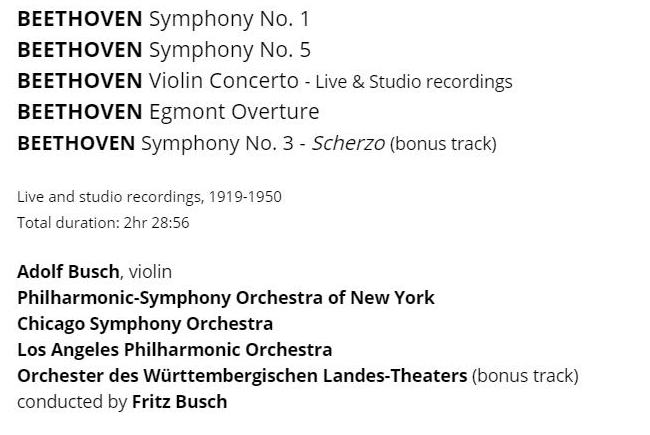Image resolution: width=650 pixels, height=435 pixels.
Task: Click Philharmonic-Symphony Orchestra of New York
Action: [x=226, y=297]
